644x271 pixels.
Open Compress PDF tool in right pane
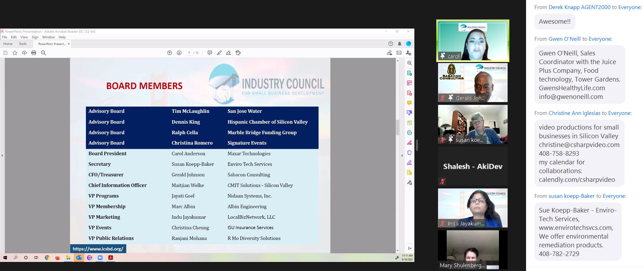tap(410, 133)
